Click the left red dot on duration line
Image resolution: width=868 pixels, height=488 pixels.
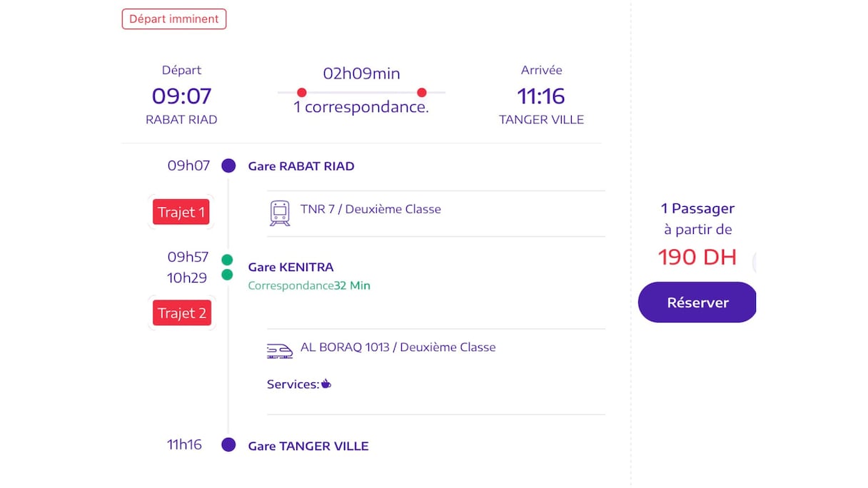point(301,93)
